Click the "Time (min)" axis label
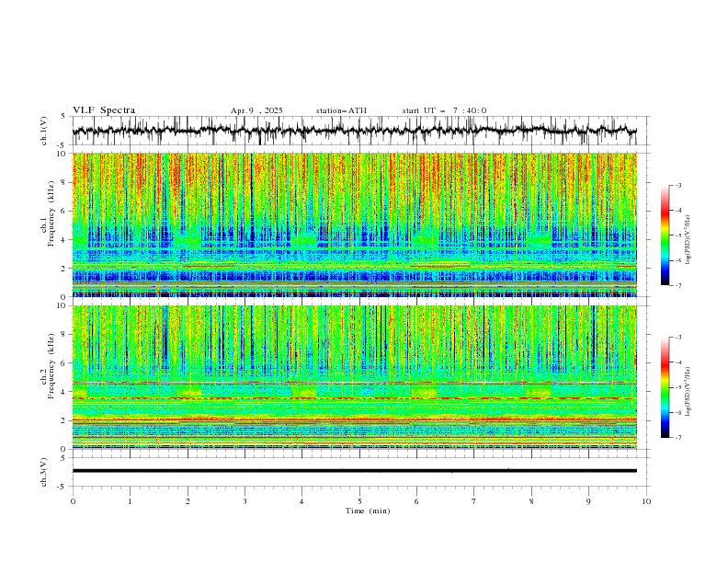Screen dimensions: 728x563 pos(368,511)
